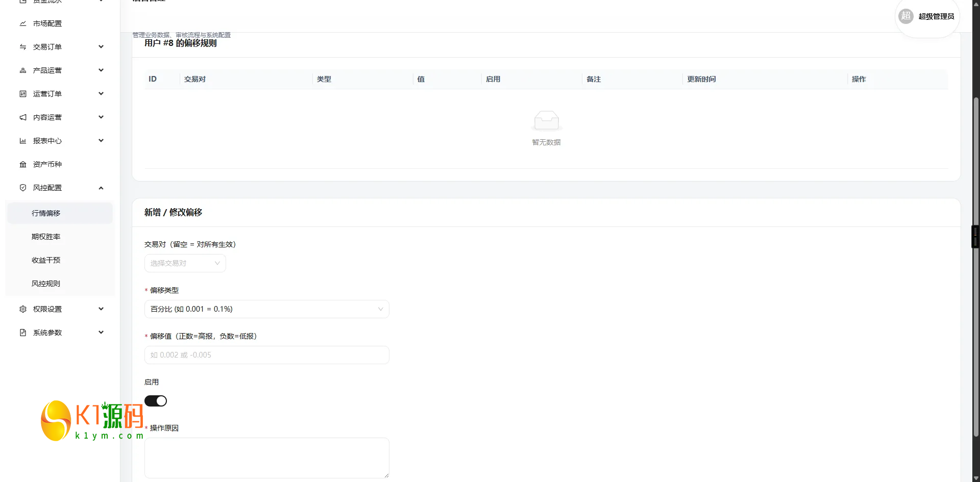Select 行情偏移 submenu item
This screenshot has height=482, width=980.
click(x=60, y=213)
